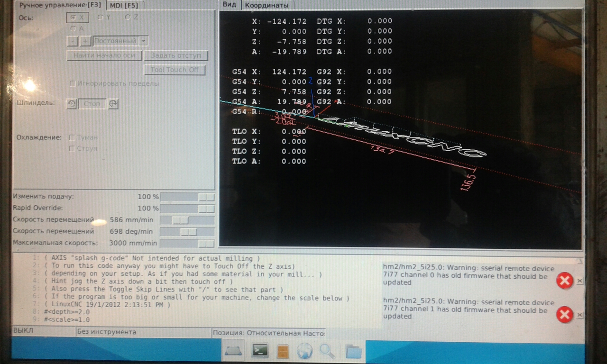This screenshot has width=607, height=364.
Task: Open the Вид preview tab
Action: tap(230, 5)
